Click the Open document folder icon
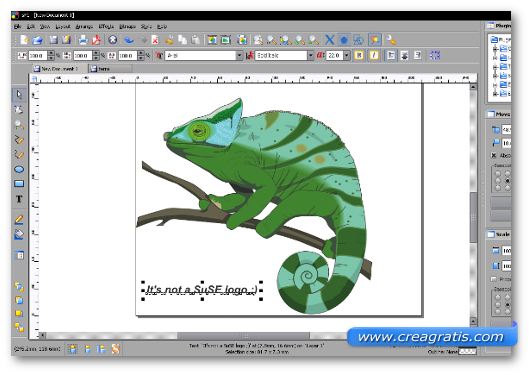530x375 pixels. pyautogui.click(x=37, y=40)
